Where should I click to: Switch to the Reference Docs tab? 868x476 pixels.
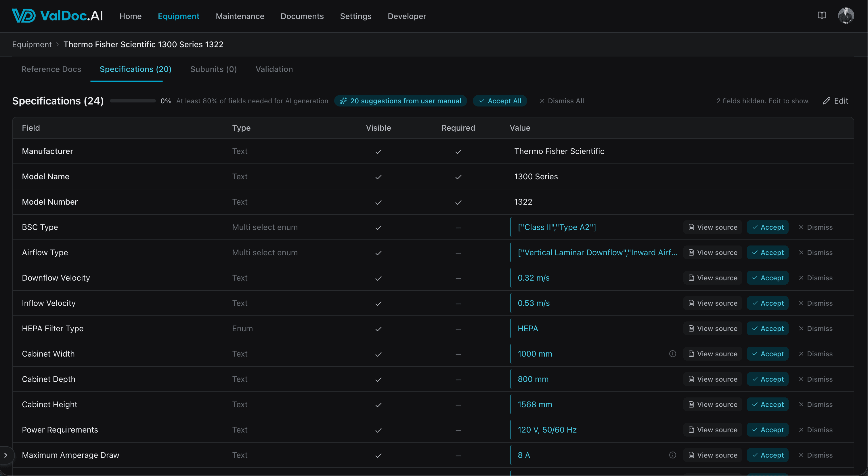click(51, 69)
